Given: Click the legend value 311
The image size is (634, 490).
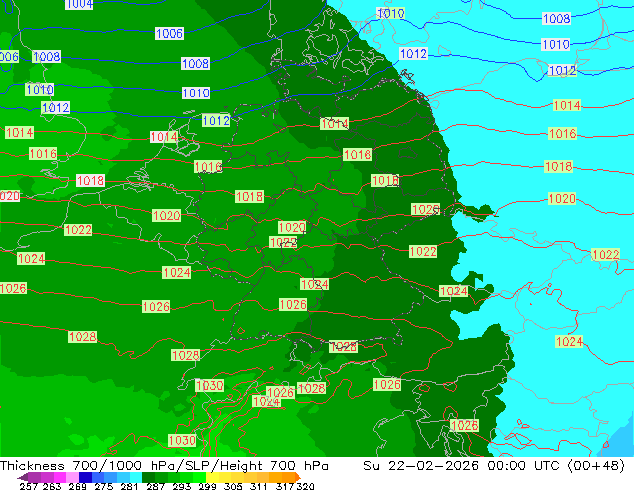Looking at the screenshot, I should click(259, 486).
